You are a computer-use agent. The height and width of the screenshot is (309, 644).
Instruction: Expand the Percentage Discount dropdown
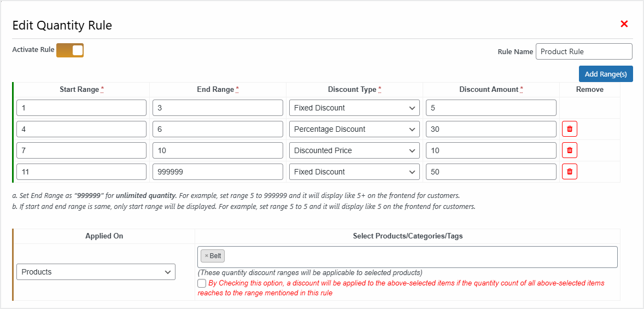[x=354, y=129]
